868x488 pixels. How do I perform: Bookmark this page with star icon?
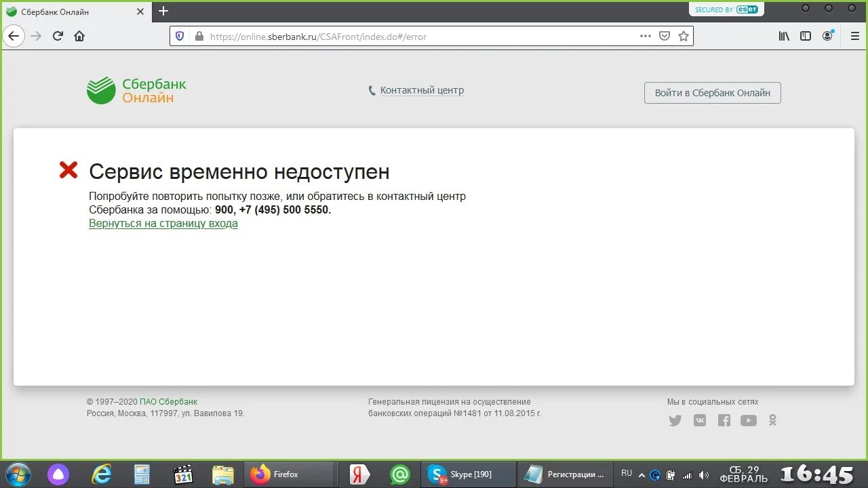[x=684, y=36]
